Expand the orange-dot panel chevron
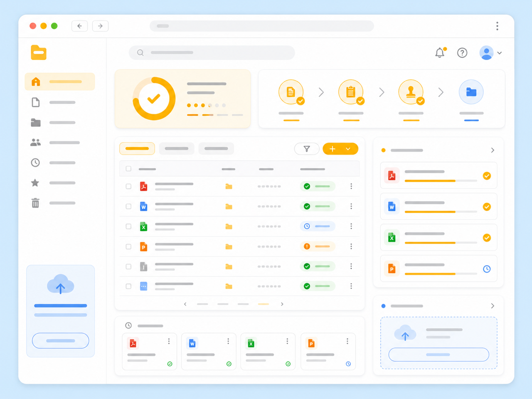532x399 pixels. click(x=493, y=150)
